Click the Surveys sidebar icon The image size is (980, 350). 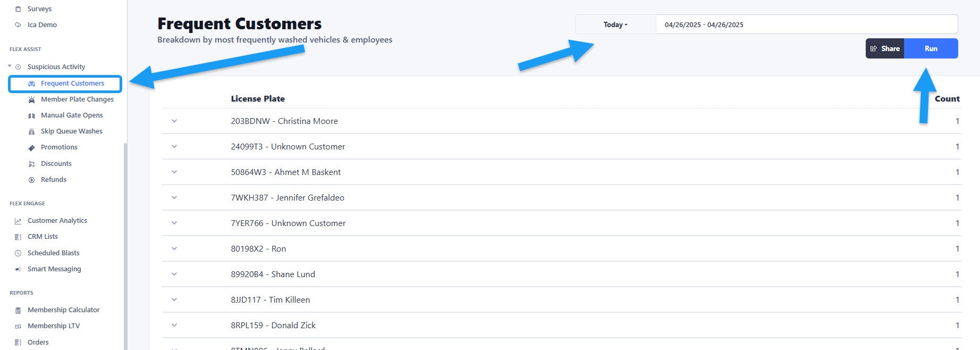18,9
